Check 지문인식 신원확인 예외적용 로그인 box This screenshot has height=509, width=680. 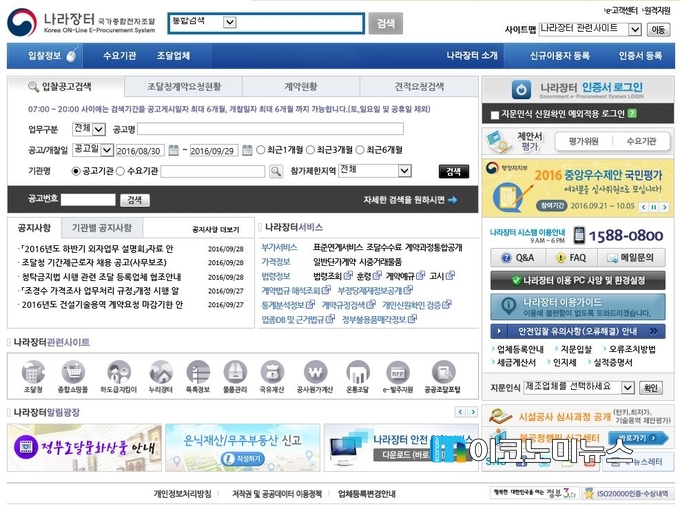tap(495, 115)
